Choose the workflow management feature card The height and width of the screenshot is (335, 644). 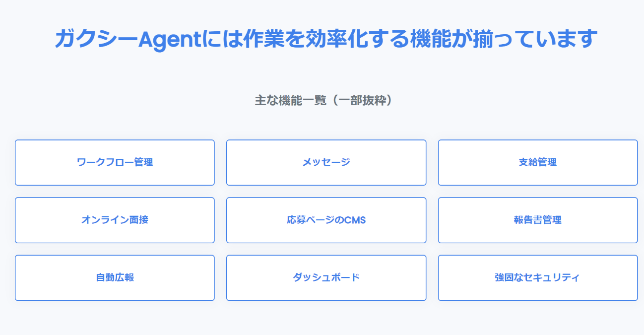(x=115, y=162)
